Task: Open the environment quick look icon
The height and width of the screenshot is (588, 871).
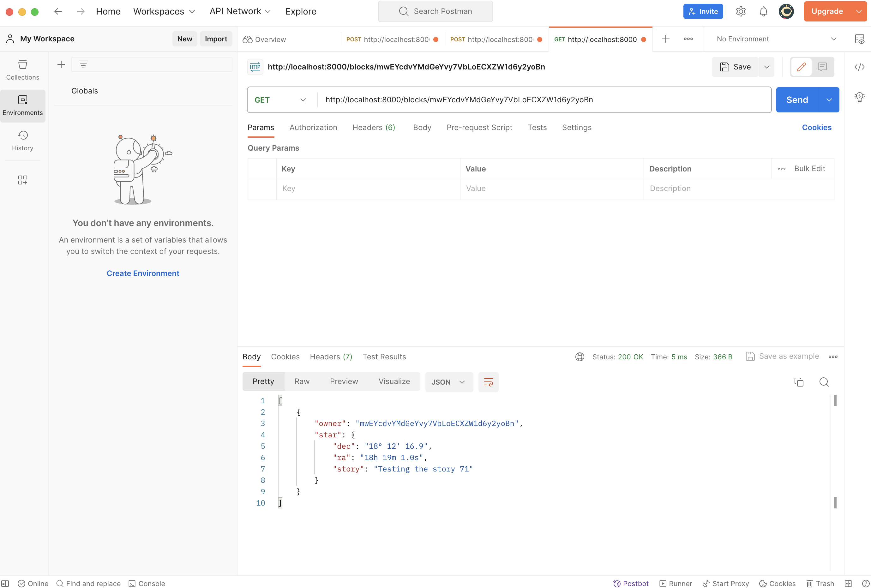Action: [859, 39]
